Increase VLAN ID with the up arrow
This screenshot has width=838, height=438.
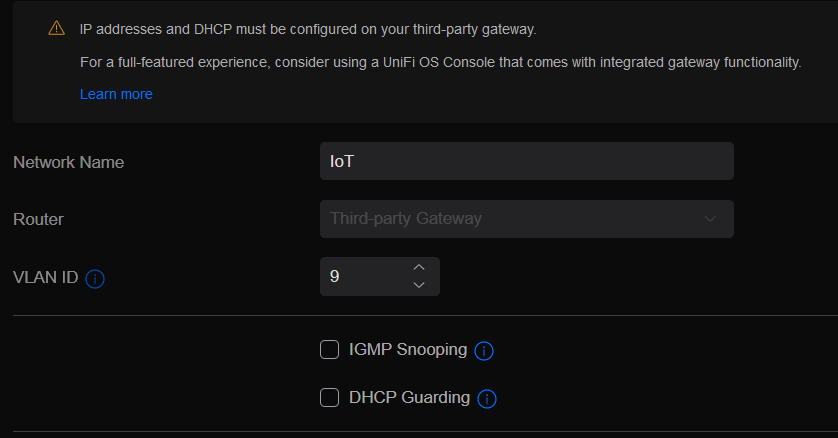click(x=419, y=267)
